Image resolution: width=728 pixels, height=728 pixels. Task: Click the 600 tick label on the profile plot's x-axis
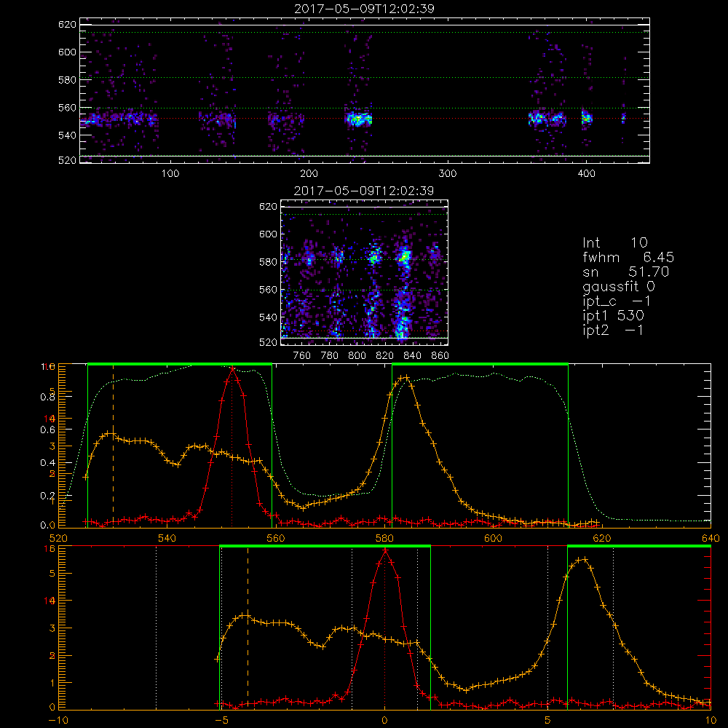tap(493, 539)
